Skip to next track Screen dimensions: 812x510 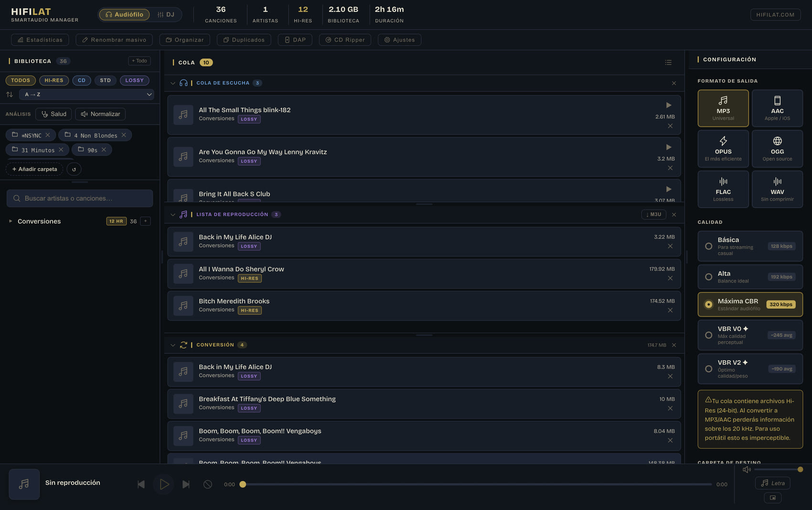(186, 484)
